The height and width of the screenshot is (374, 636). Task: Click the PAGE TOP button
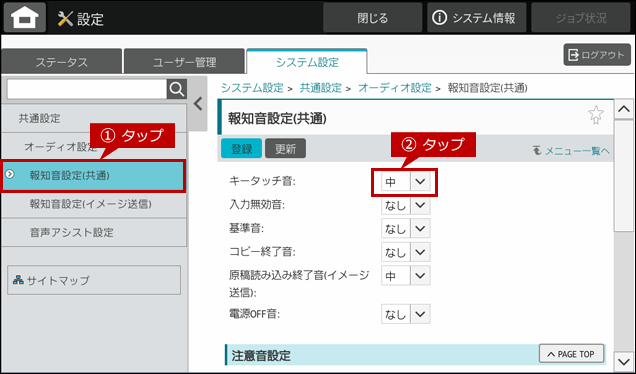(572, 354)
